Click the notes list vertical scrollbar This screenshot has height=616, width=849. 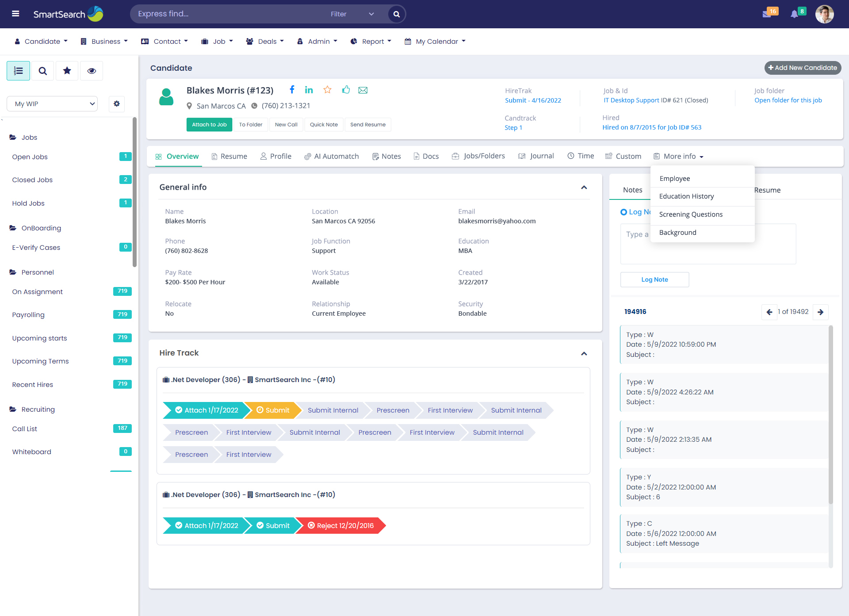coord(830,416)
